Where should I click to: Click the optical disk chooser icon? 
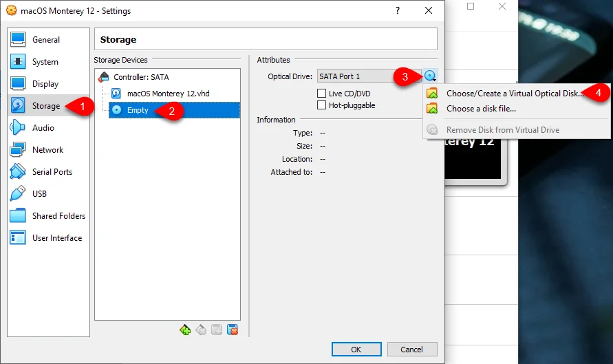coord(430,76)
